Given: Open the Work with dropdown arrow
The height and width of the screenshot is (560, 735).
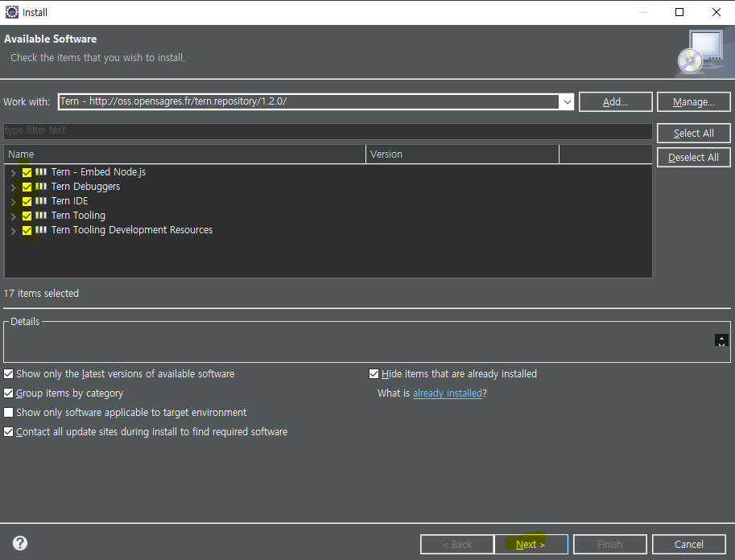Looking at the screenshot, I should click(x=567, y=101).
